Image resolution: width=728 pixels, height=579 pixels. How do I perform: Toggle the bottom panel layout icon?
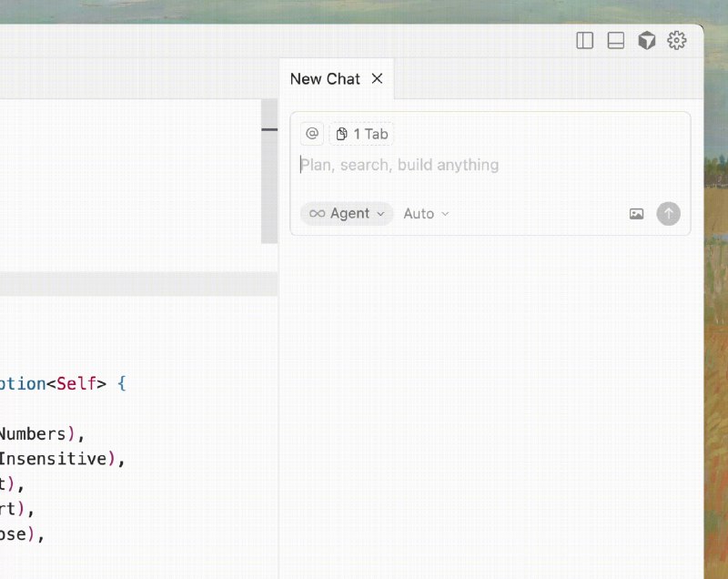pos(615,40)
